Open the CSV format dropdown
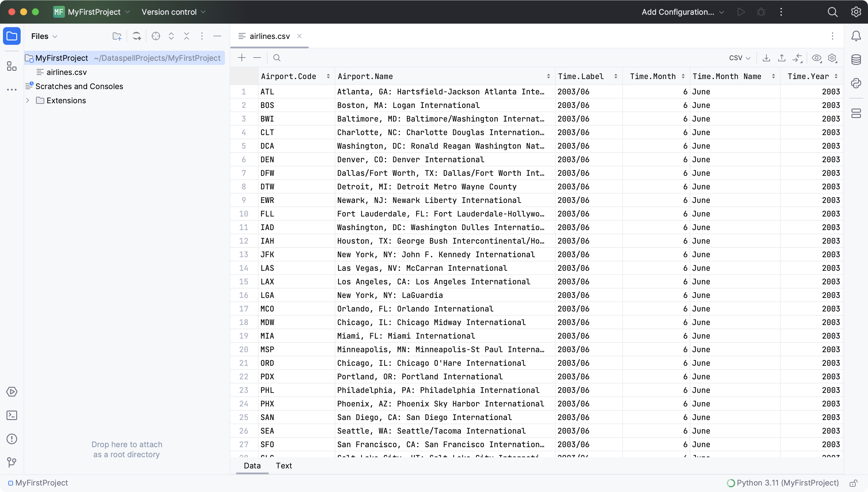Screen dimensions: 868x492 tap(740, 58)
